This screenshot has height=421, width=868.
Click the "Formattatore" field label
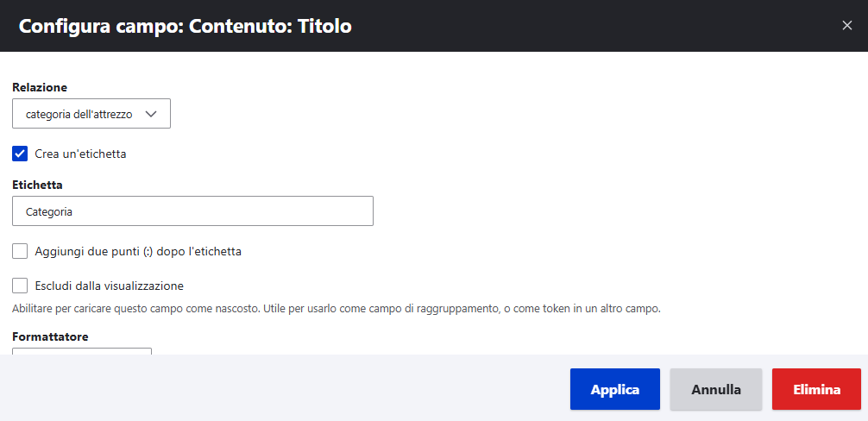[50, 336]
